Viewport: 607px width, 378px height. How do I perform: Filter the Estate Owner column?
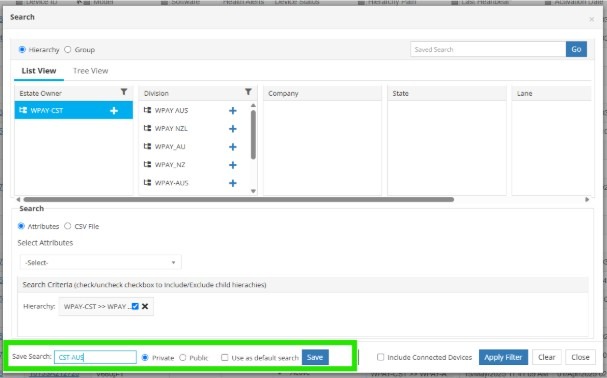click(124, 92)
